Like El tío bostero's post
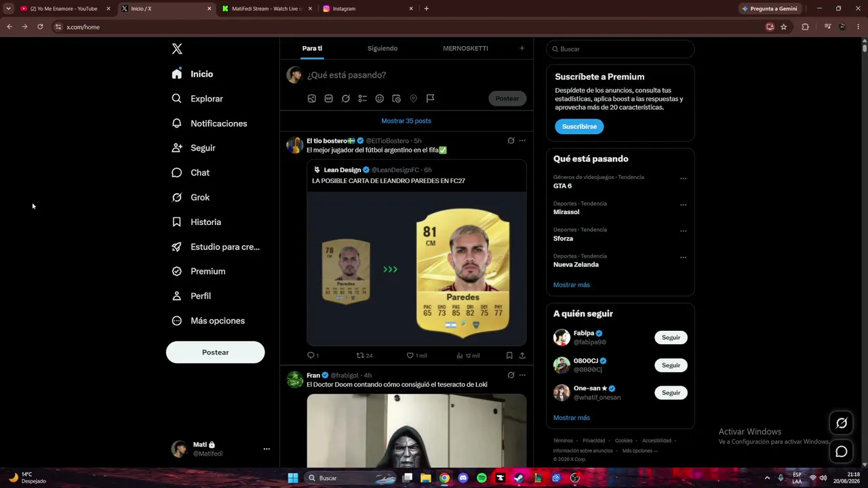The height and width of the screenshot is (488, 868). click(416, 355)
